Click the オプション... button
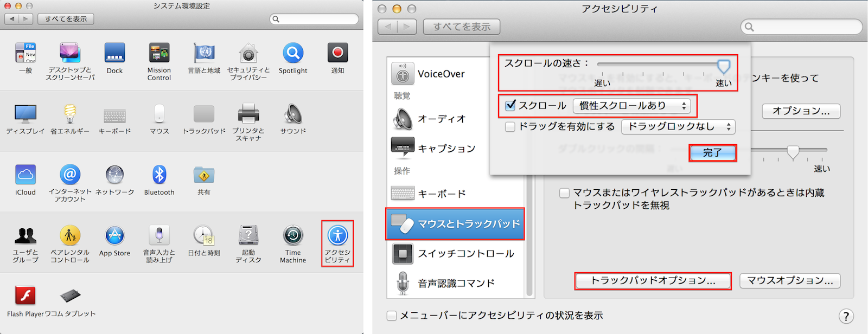This screenshot has width=868, height=334. [801, 111]
